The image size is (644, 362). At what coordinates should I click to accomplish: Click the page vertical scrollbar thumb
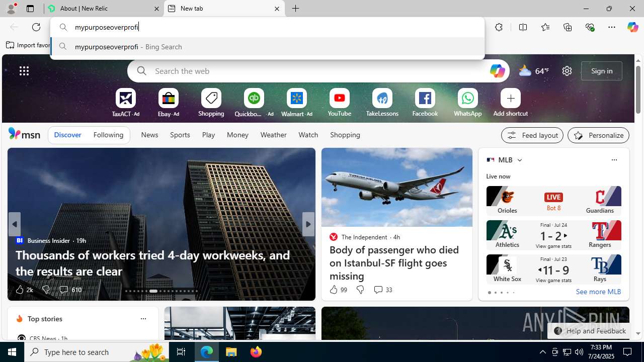638,89
